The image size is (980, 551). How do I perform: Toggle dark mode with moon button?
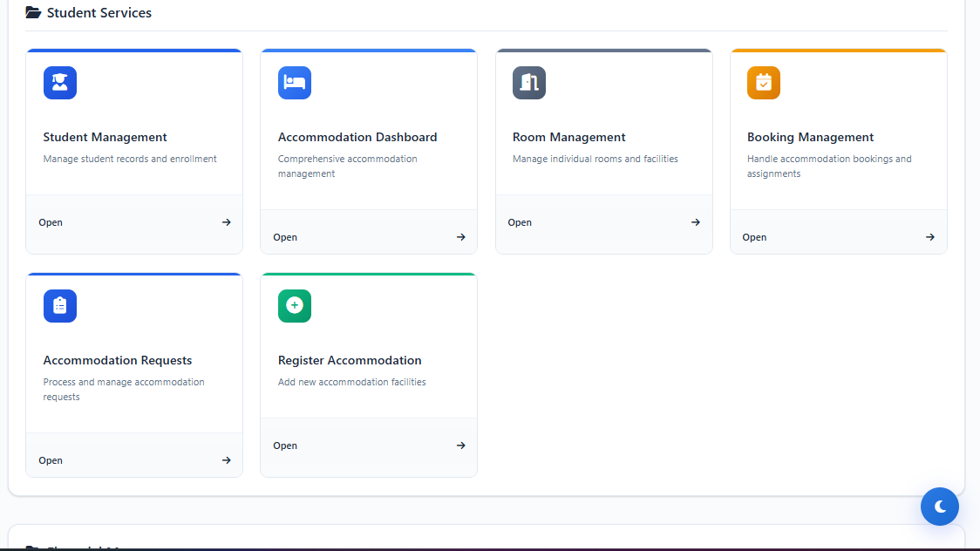940,507
